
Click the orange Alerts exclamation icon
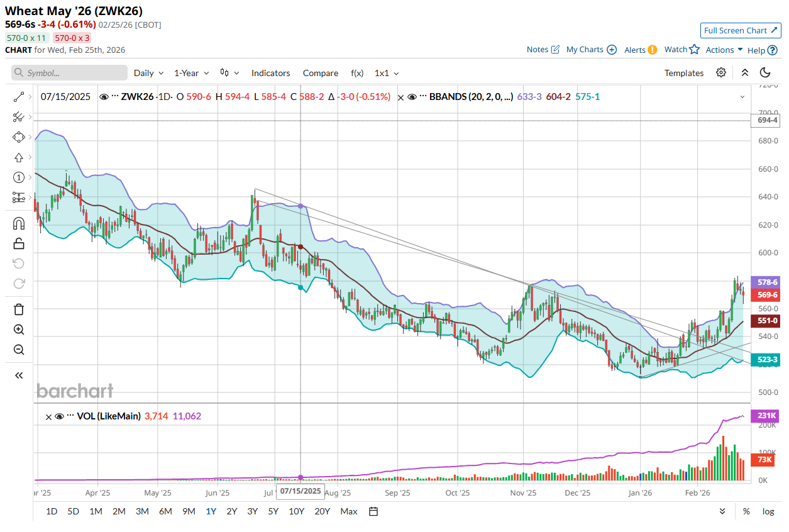652,50
